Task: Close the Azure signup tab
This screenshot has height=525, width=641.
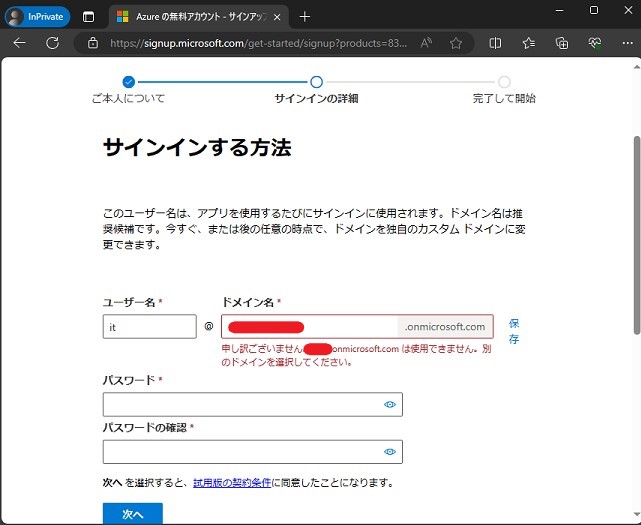Action: 277,17
